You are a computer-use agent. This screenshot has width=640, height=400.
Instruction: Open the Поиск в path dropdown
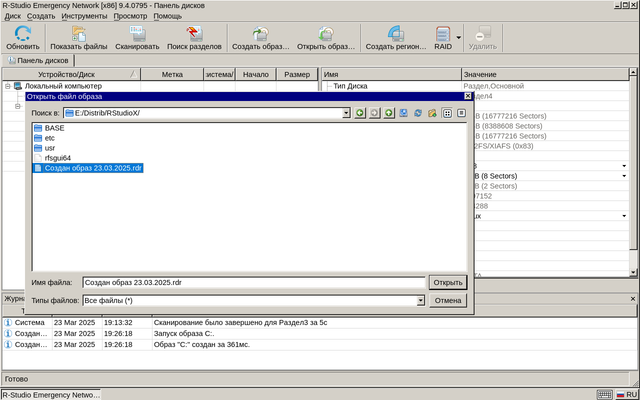click(x=346, y=113)
